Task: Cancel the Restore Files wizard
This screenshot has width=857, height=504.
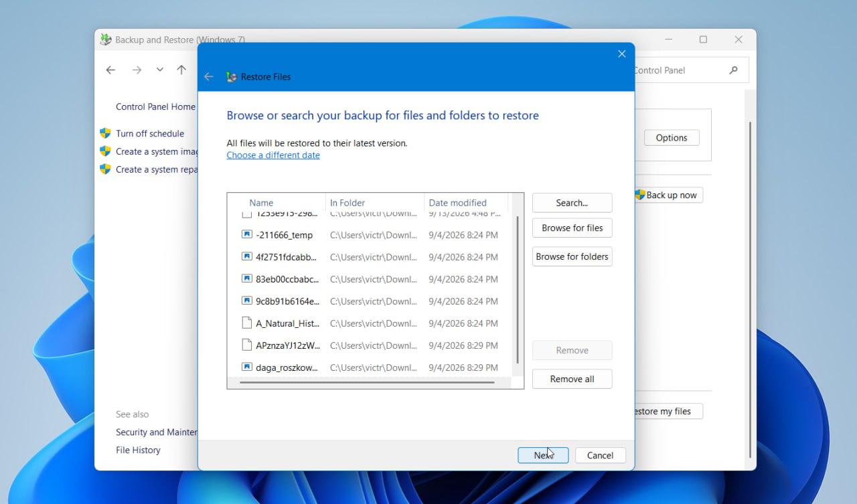Action: point(600,455)
